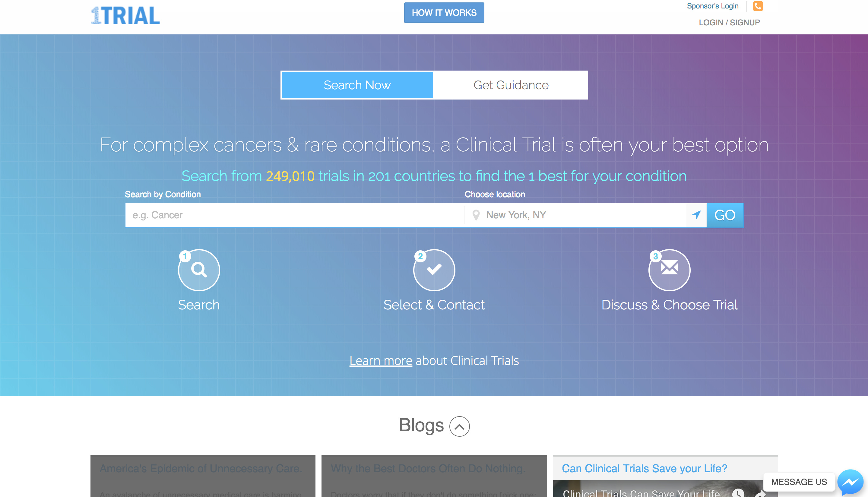Image resolution: width=868 pixels, height=497 pixels.
Task: Click the Search magnifier step icon
Action: pyautogui.click(x=199, y=270)
